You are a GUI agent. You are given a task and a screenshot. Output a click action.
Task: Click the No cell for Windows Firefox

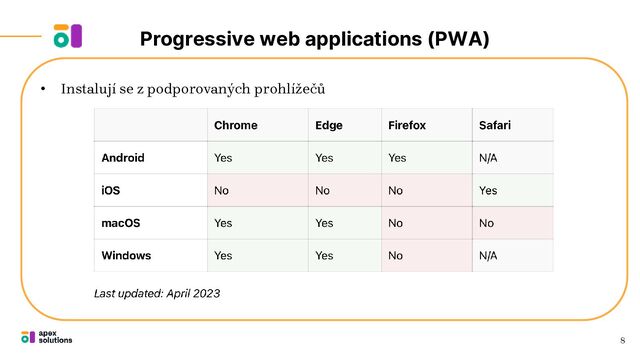[427, 256]
